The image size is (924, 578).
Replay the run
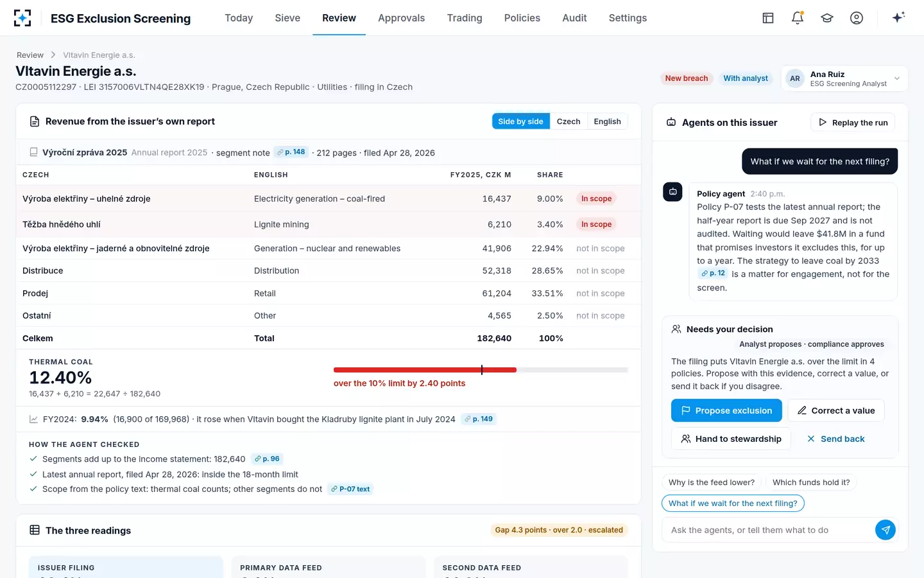(x=853, y=122)
